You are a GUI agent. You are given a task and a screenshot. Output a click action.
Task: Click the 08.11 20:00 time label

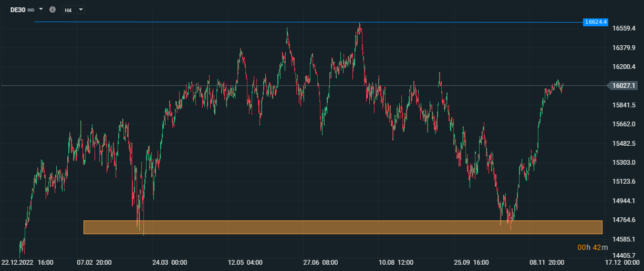[x=547, y=262]
